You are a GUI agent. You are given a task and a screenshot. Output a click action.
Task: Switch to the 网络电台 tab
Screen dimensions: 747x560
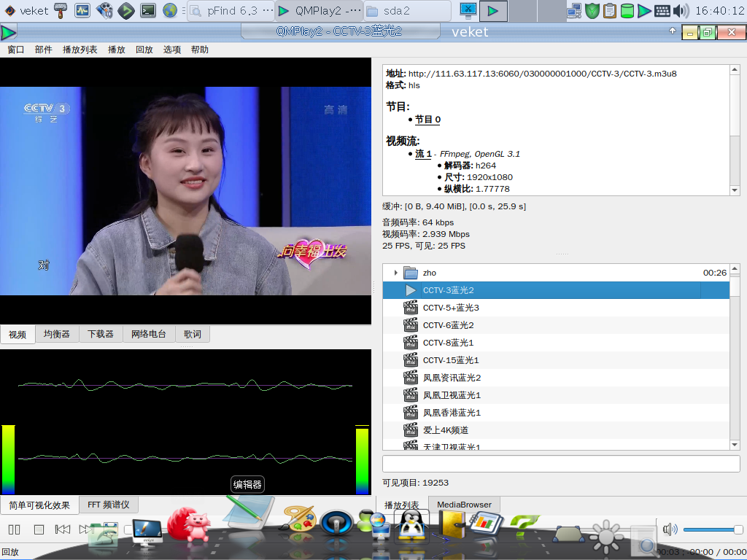click(x=149, y=334)
